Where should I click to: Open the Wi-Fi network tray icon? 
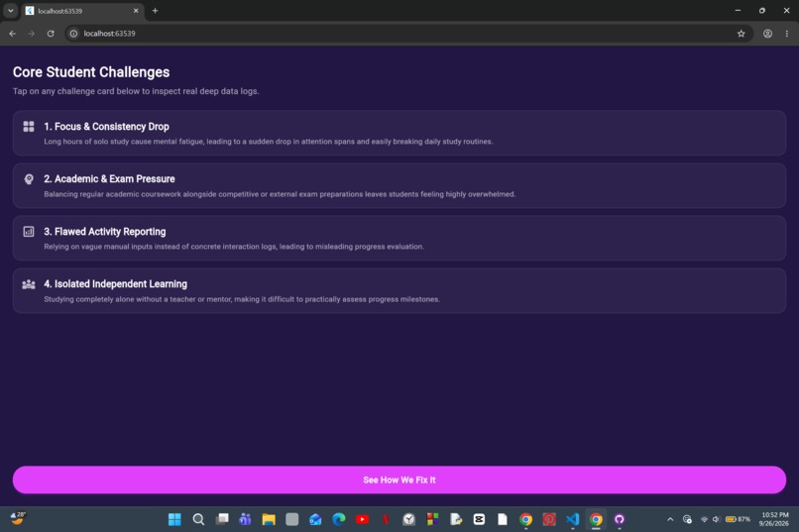pyautogui.click(x=704, y=519)
